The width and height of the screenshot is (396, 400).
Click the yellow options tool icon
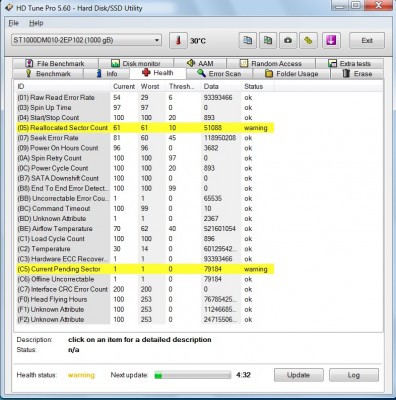[x=308, y=41]
